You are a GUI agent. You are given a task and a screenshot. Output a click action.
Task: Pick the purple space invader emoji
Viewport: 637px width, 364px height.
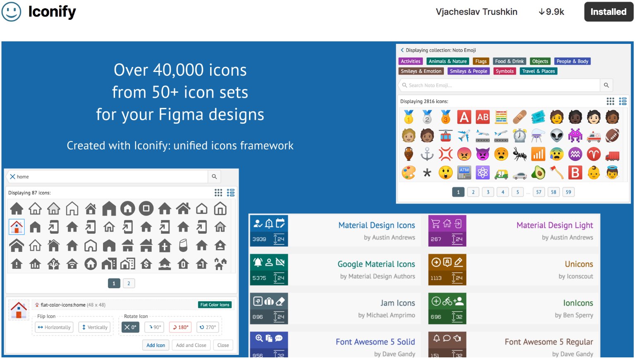point(575,135)
